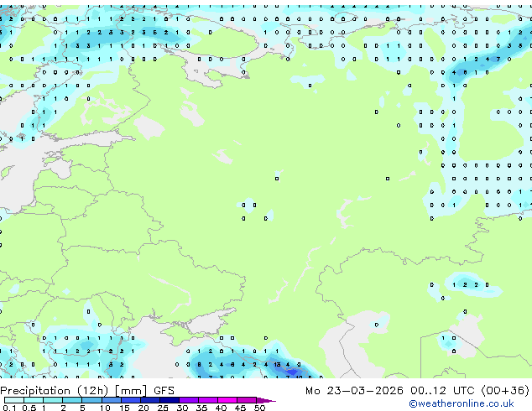Screen dimensions: 532x411
Task: Click the '40' legend label
Action: pos(221,408)
